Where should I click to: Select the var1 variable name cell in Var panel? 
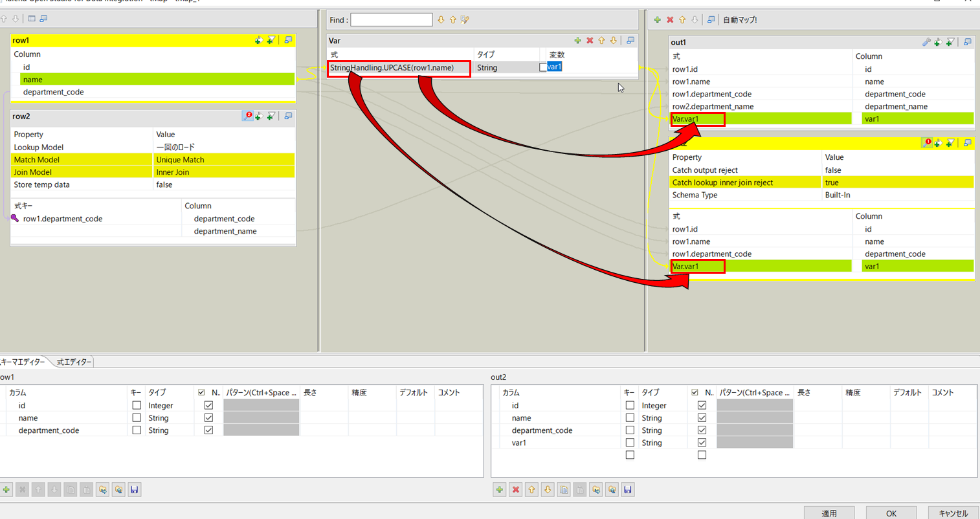pyautogui.click(x=555, y=67)
